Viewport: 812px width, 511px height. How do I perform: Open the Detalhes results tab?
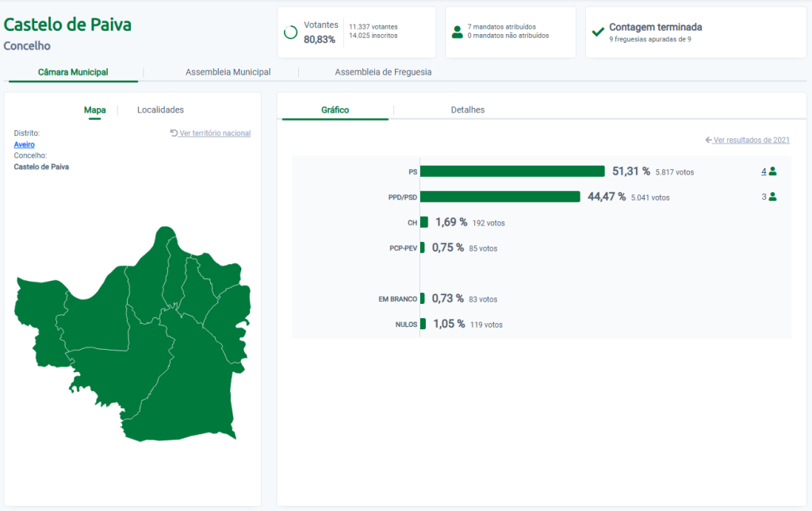click(x=467, y=110)
